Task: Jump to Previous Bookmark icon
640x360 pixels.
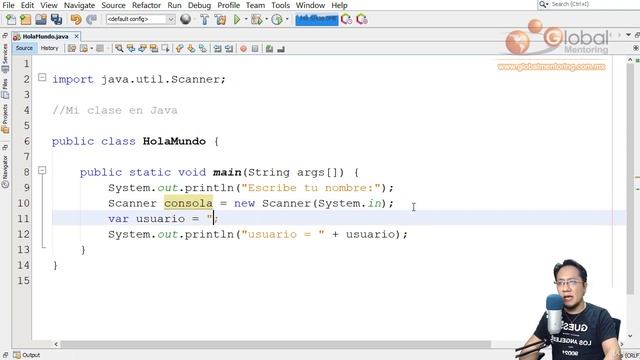Action: (x=180, y=49)
